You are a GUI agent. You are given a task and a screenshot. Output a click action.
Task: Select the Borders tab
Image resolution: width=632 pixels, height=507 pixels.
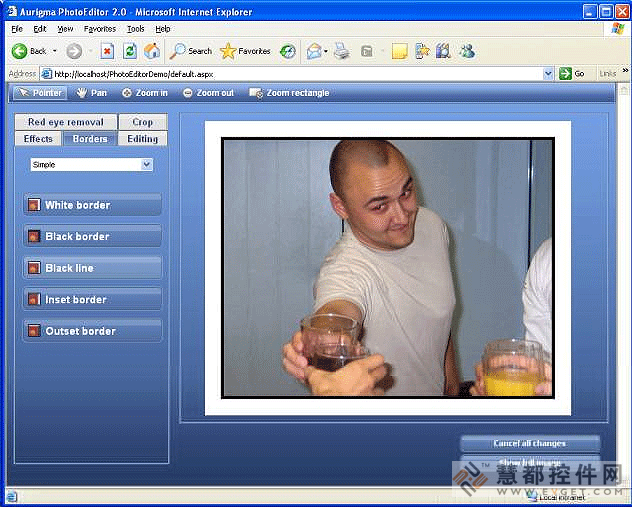pos(90,139)
